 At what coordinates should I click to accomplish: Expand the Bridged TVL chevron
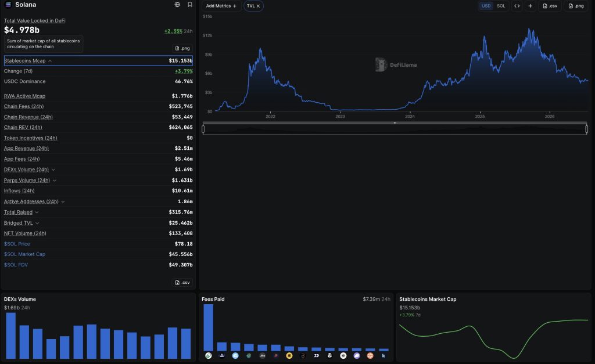coord(37,223)
